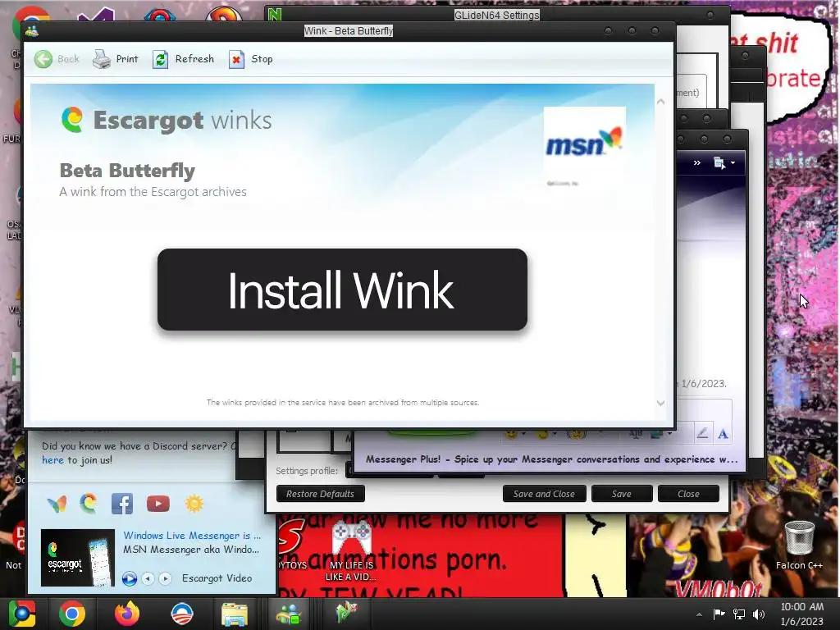Viewport: 840px width, 630px height.
Task: Expand the chat window's double-chevron toolbar overflow
Action: click(x=697, y=163)
